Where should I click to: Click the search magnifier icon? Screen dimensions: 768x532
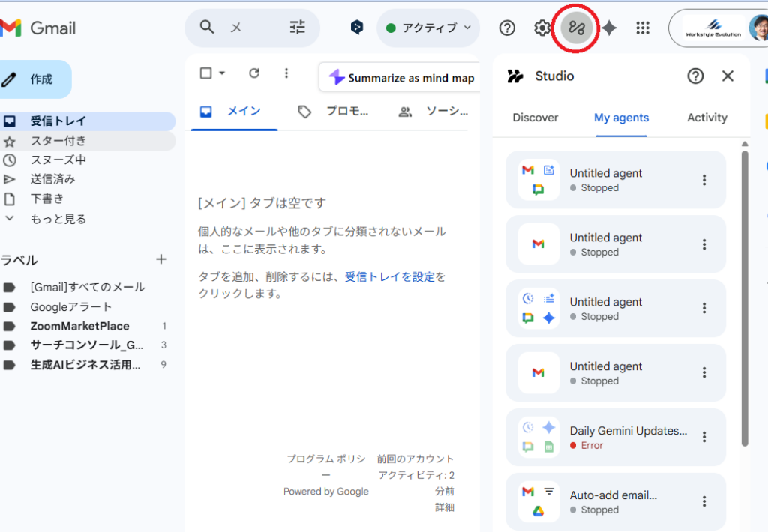tap(206, 26)
